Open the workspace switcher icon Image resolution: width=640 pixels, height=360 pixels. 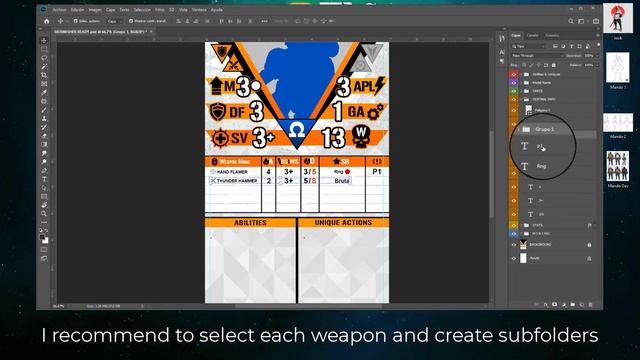click(x=582, y=21)
